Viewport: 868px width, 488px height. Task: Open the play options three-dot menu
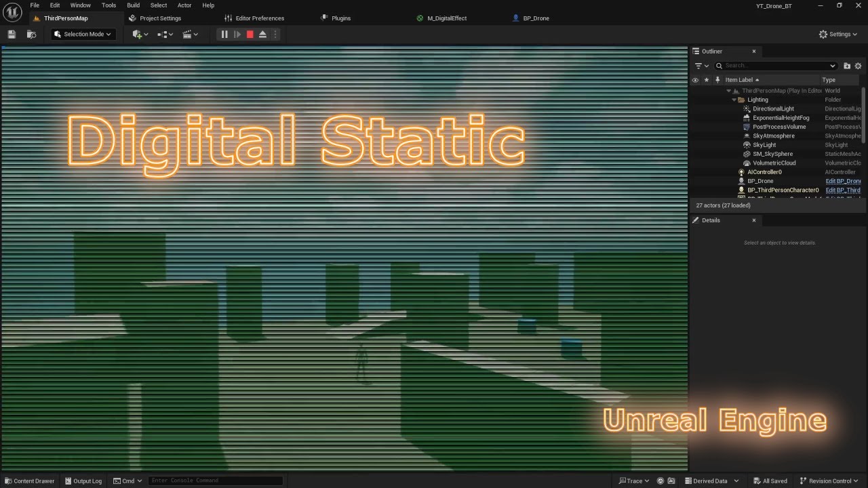tap(275, 34)
